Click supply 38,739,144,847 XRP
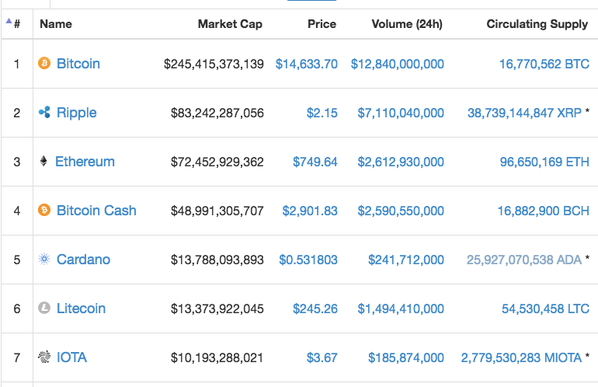598x387 pixels. pos(524,113)
